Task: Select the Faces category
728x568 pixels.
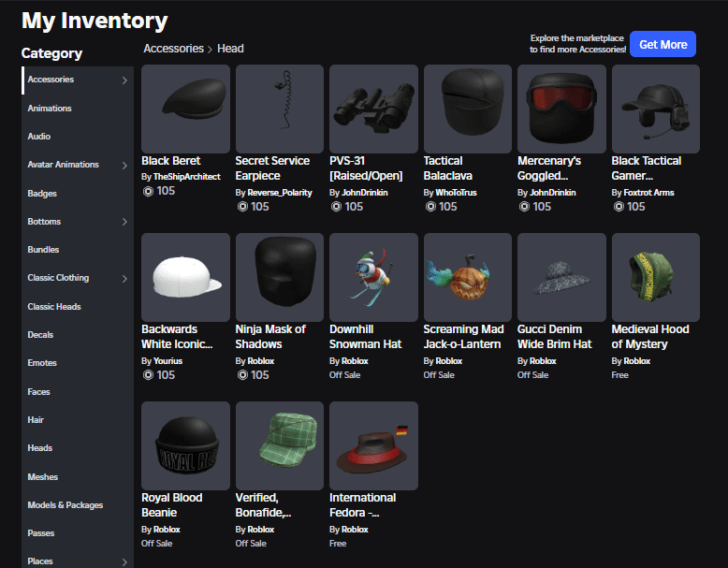Action: tap(38, 392)
